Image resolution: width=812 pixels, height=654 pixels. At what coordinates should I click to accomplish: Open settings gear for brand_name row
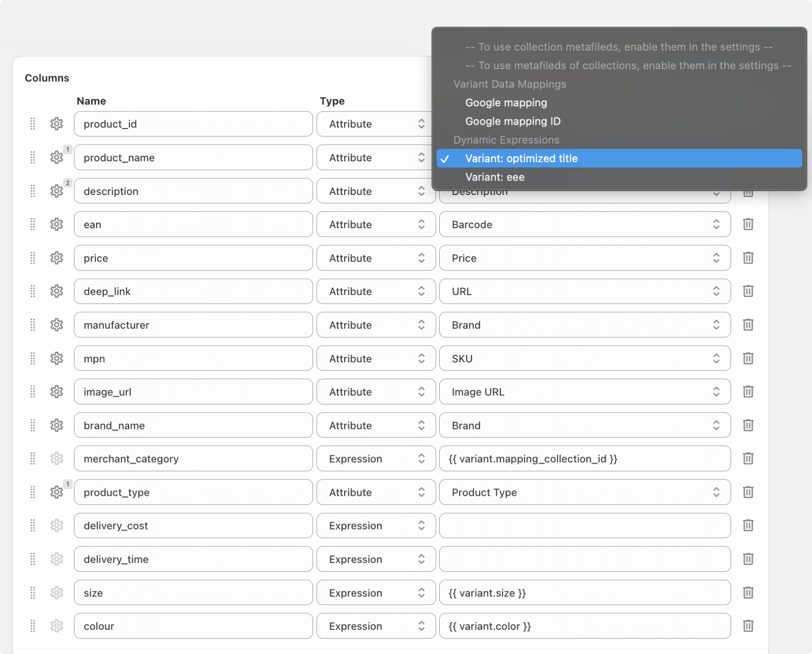(x=57, y=425)
